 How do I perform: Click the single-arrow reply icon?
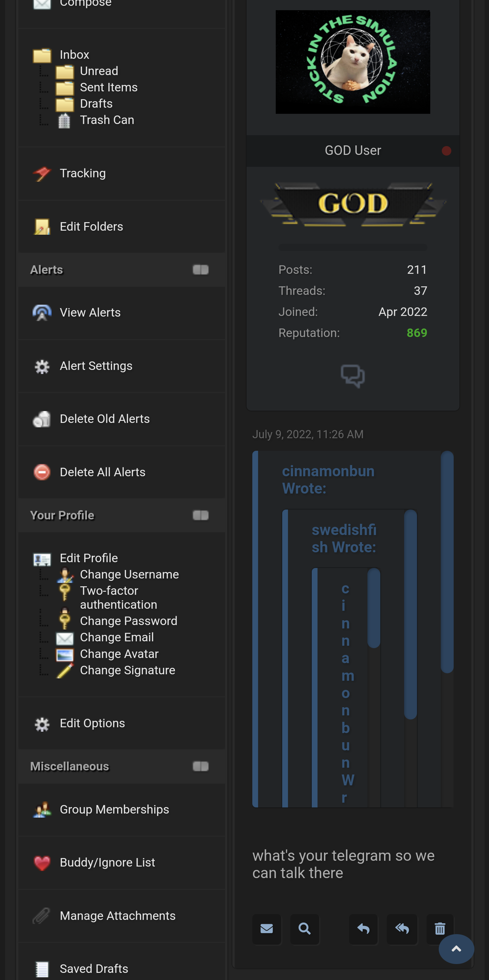(363, 929)
